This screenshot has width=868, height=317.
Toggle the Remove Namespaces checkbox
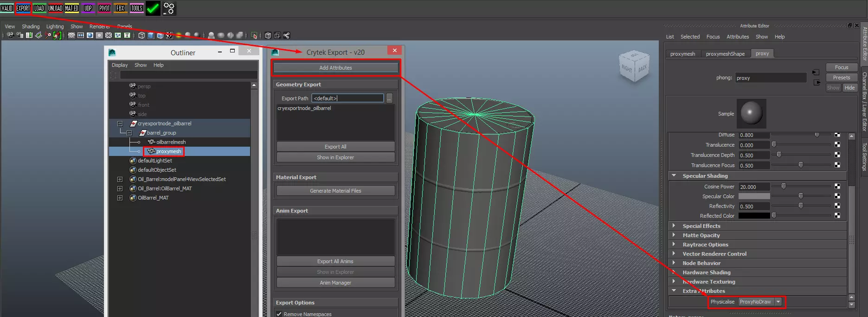click(279, 314)
